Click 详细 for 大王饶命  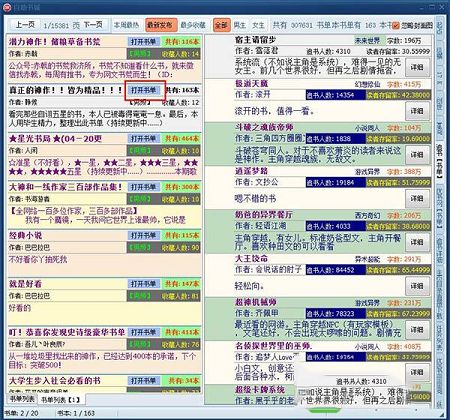point(417,286)
